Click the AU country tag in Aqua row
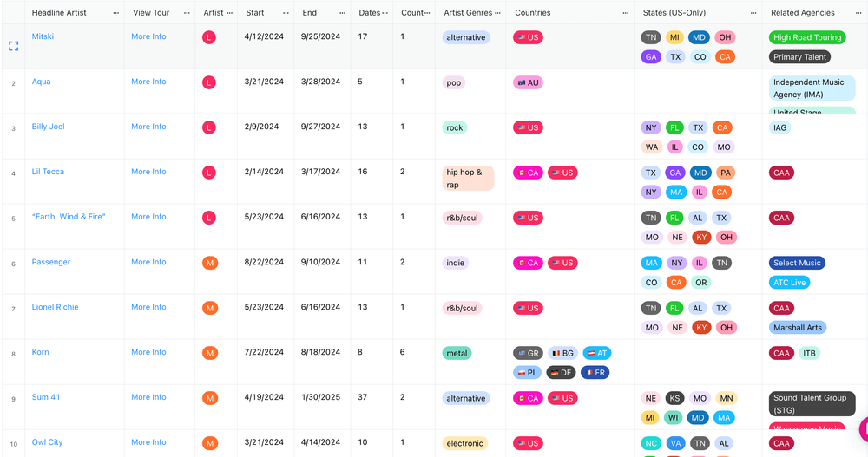The height and width of the screenshot is (457, 868). pyautogui.click(x=528, y=83)
